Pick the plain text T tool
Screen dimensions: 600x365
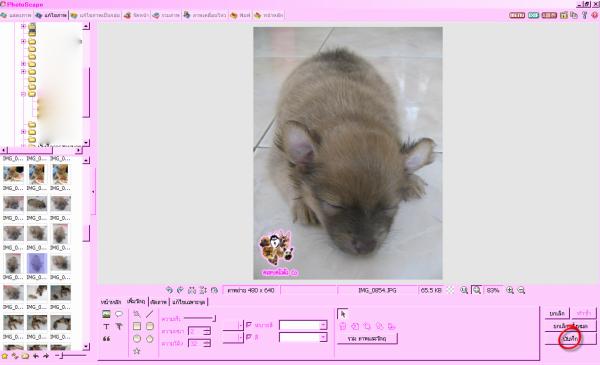click(106, 327)
